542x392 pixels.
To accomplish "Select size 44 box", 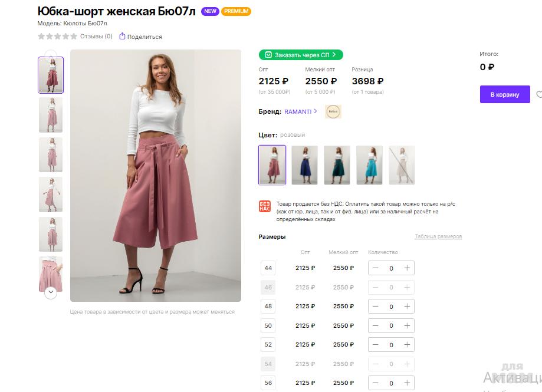I will (268, 268).
